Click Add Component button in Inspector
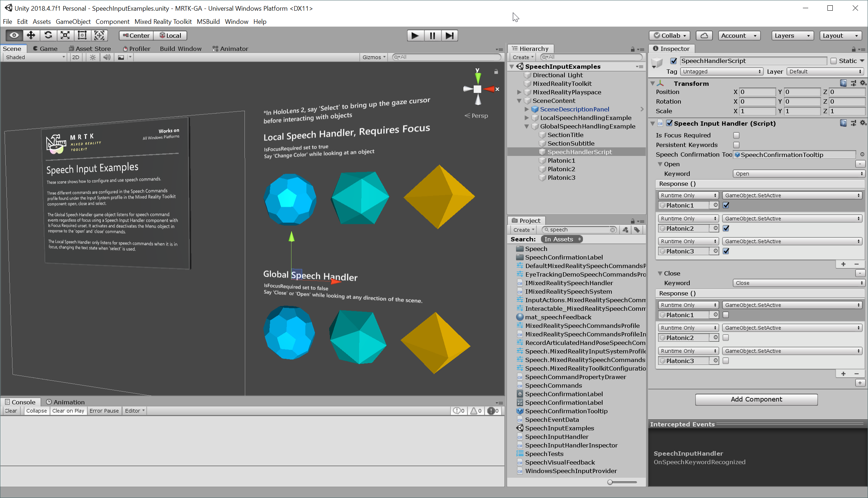Viewport: 868px width, 498px height. click(x=756, y=399)
